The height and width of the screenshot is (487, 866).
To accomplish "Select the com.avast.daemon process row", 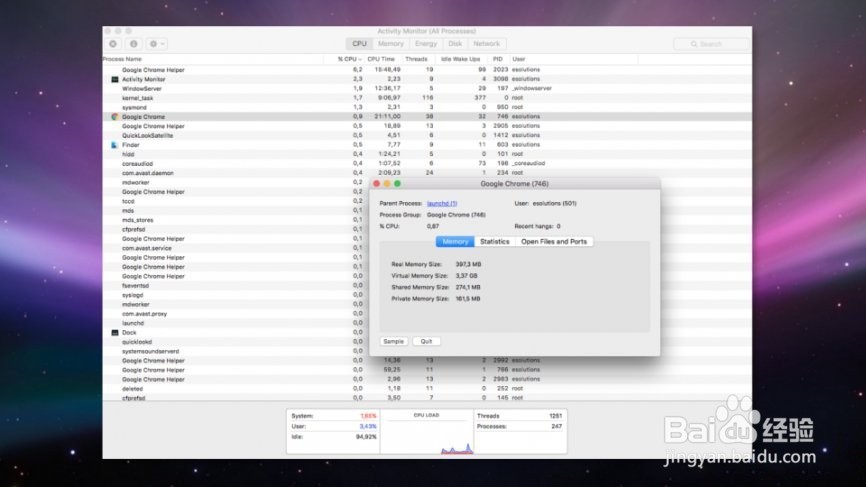I will click(427, 173).
